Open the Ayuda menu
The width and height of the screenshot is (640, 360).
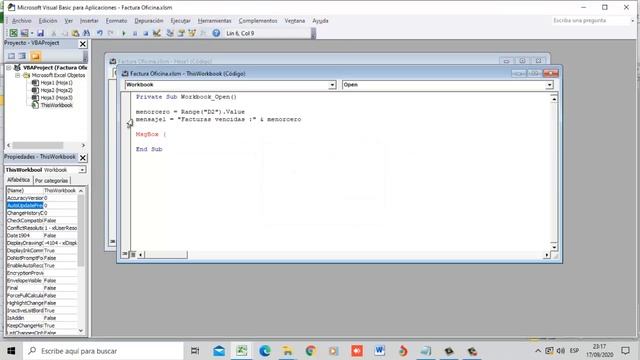pos(320,20)
